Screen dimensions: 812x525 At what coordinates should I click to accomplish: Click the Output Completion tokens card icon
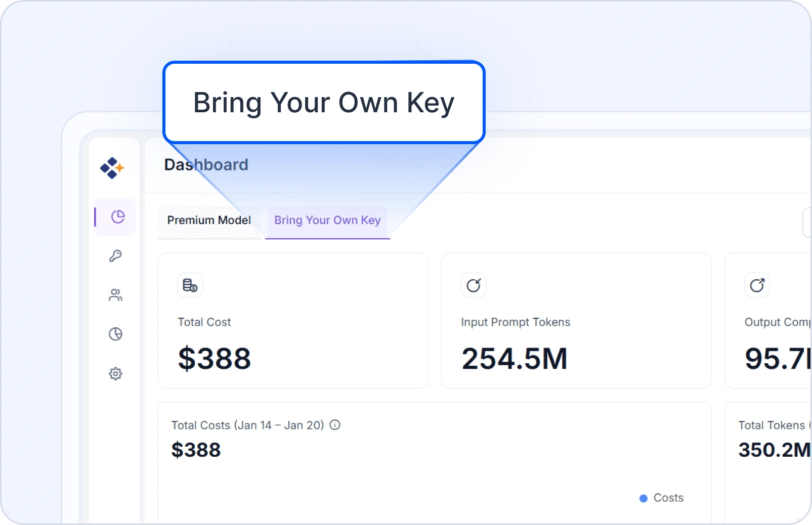click(x=757, y=285)
